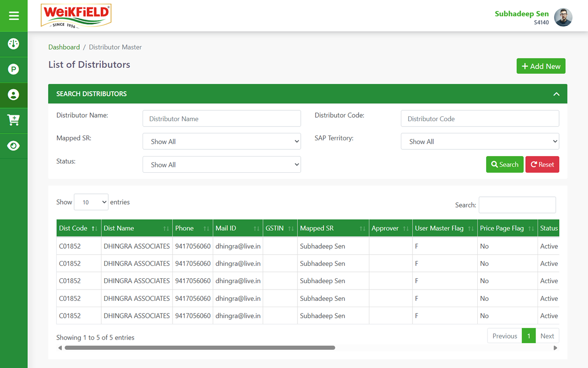
Task: Sort by Approver column
Action: (x=391, y=228)
